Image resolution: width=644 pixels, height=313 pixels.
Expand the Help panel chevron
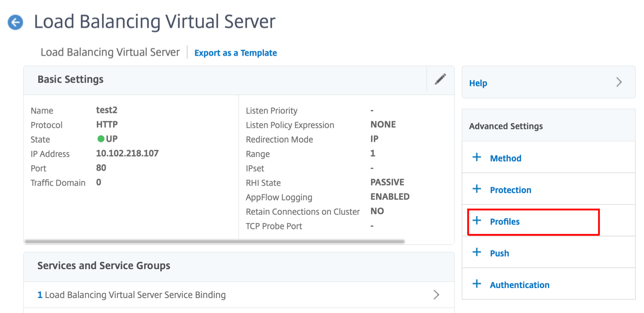619,82
